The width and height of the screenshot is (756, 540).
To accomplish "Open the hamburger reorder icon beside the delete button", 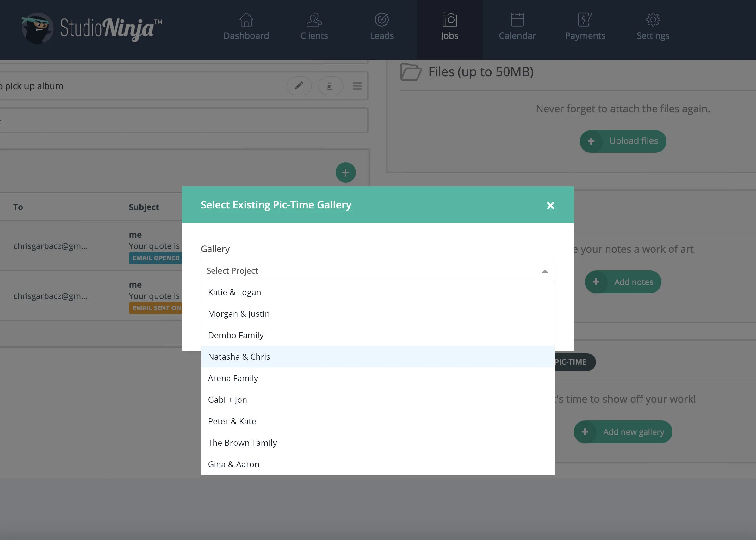I will click(357, 86).
